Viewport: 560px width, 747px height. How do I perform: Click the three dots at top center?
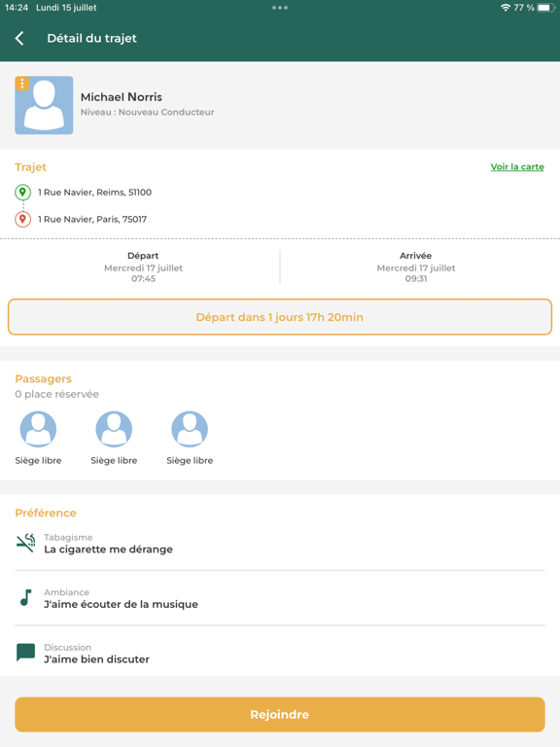[x=280, y=8]
